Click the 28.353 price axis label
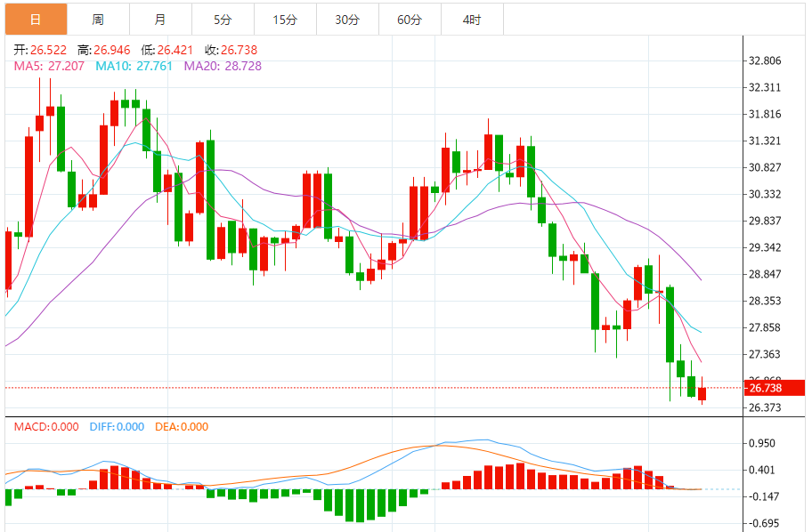The image size is (812, 532). pos(765,301)
